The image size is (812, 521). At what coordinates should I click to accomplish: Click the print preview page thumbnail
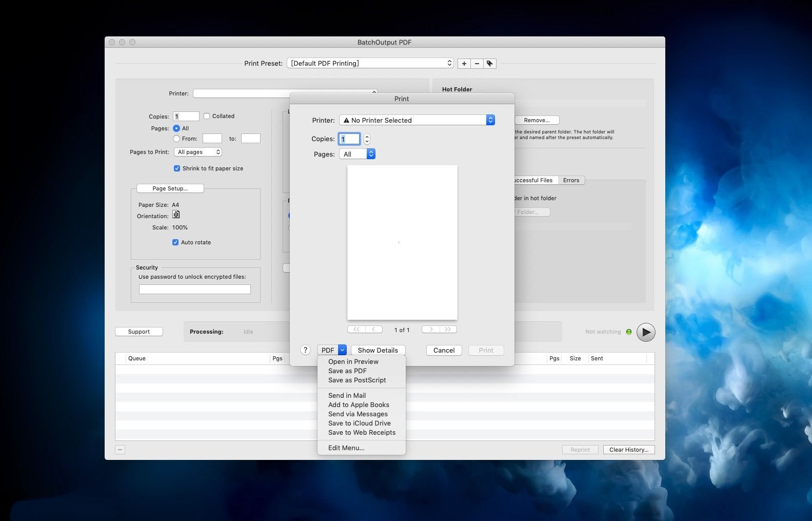[x=402, y=242]
